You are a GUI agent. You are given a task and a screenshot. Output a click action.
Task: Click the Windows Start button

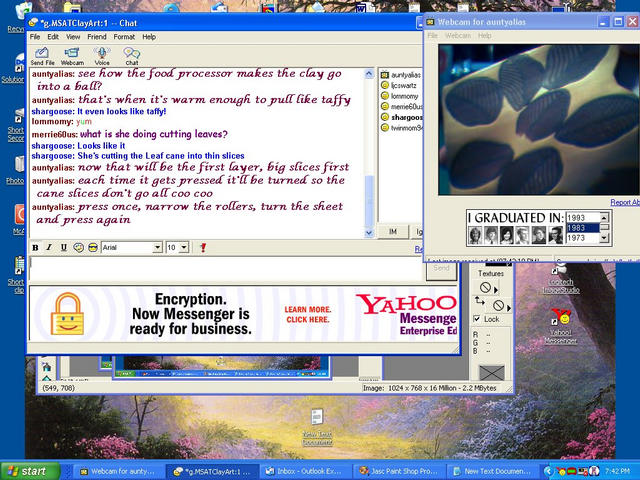(29, 471)
